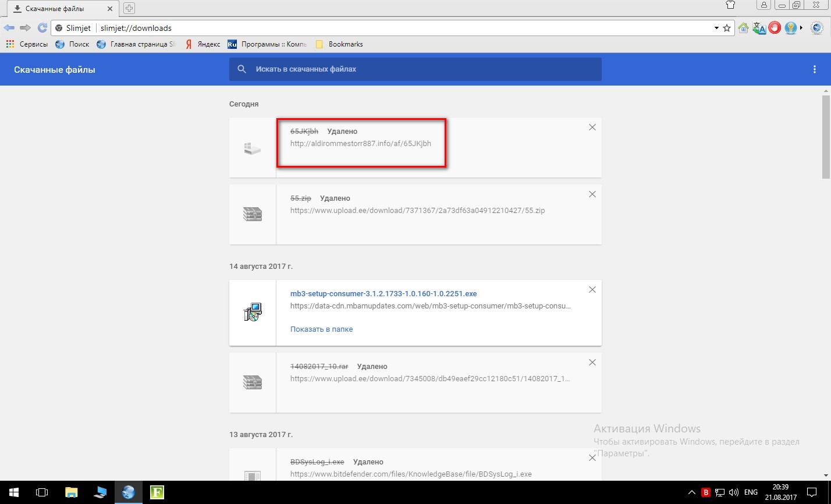Remove the 55.zip entry from the list

click(592, 194)
